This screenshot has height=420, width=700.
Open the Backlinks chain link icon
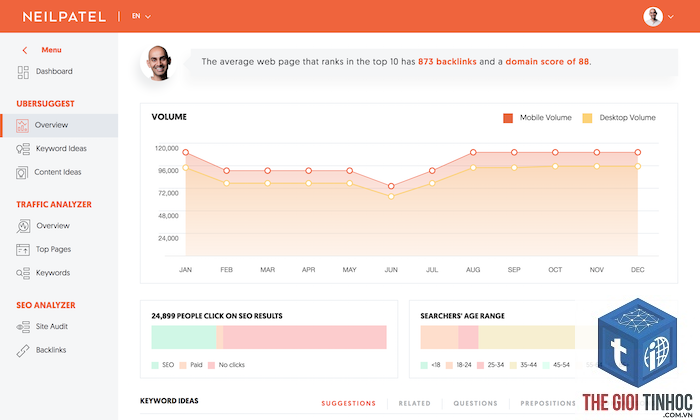[23, 351]
